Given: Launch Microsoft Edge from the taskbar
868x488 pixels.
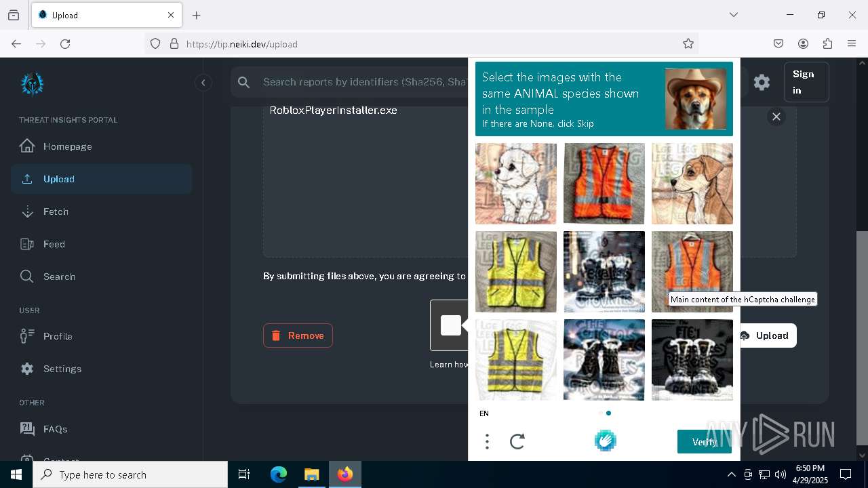Looking at the screenshot, I should [x=279, y=474].
